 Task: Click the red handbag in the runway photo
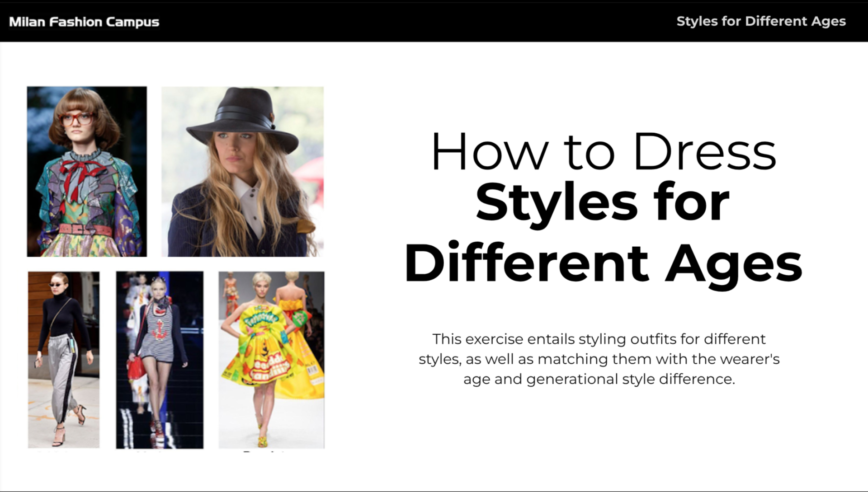coord(136,369)
